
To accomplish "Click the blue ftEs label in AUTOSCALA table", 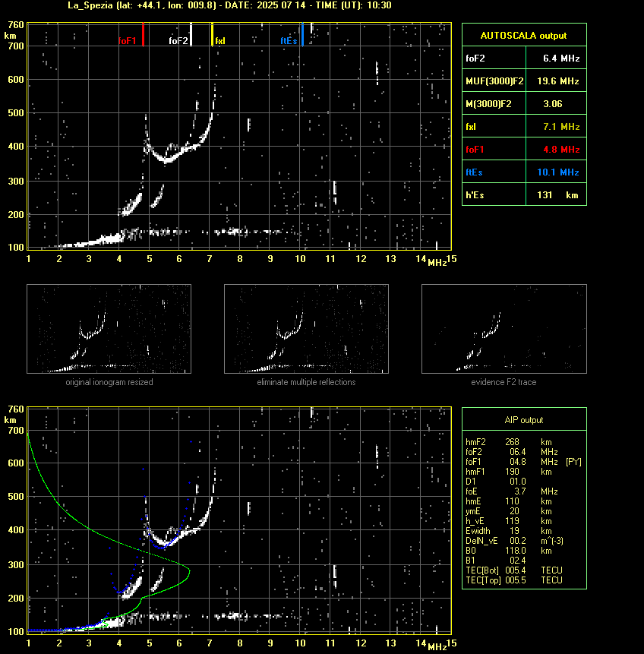I will (474, 172).
